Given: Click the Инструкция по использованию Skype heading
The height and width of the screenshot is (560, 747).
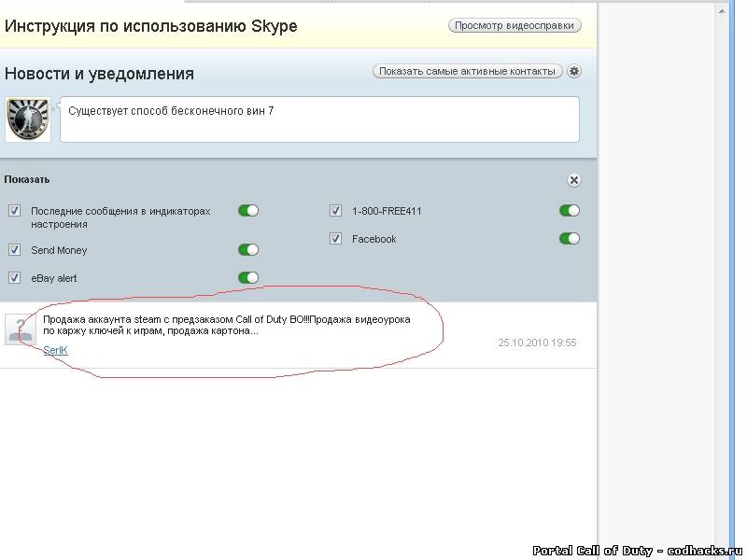Looking at the screenshot, I should 151,26.
